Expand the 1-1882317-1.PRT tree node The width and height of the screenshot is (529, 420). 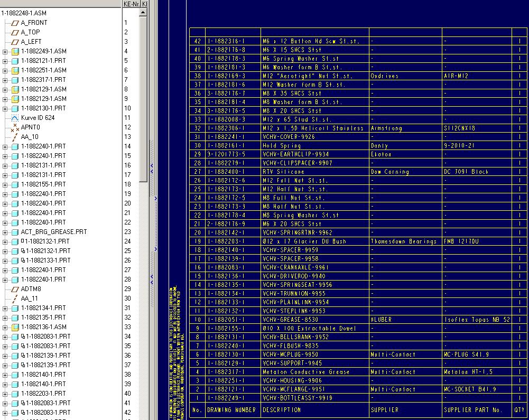click(x=5, y=80)
